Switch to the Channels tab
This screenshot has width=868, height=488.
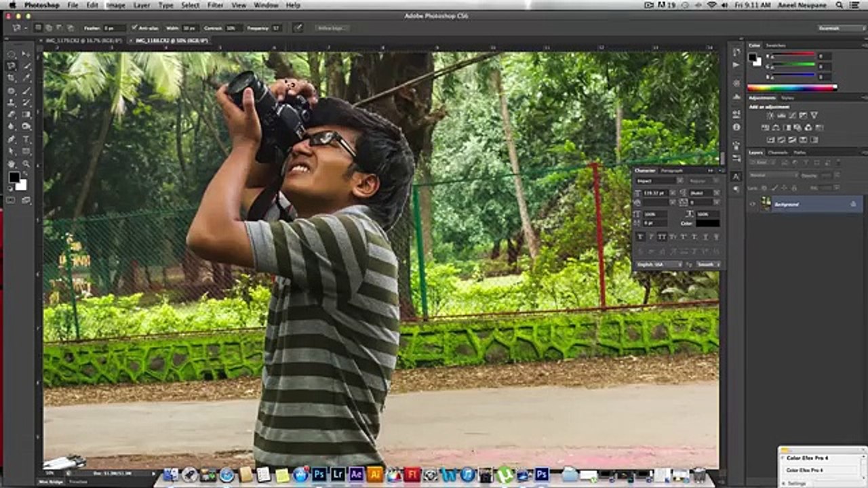[778, 152]
